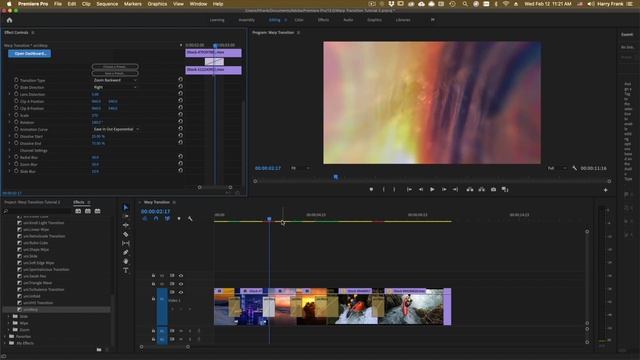Click the timeline Add Marker icon
This screenshot has width=640, height=360.
point(179,219)
